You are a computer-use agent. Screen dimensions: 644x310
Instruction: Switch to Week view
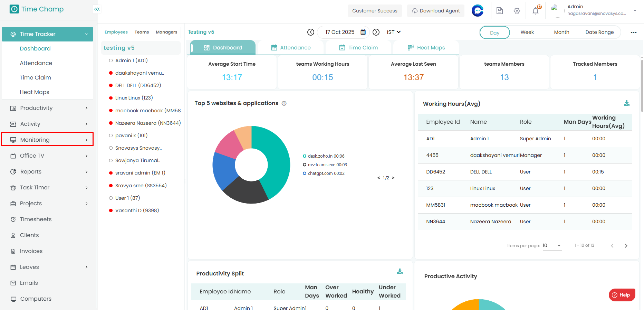tap(527, 32)
